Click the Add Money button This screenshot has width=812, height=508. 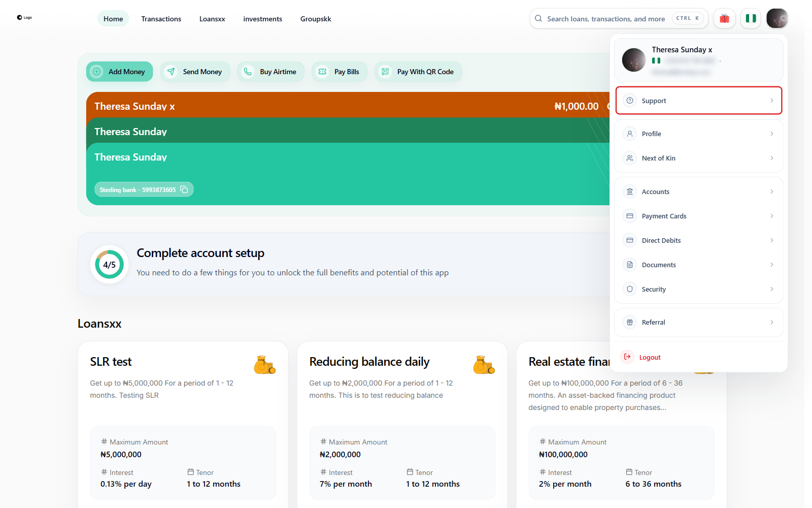119,72
